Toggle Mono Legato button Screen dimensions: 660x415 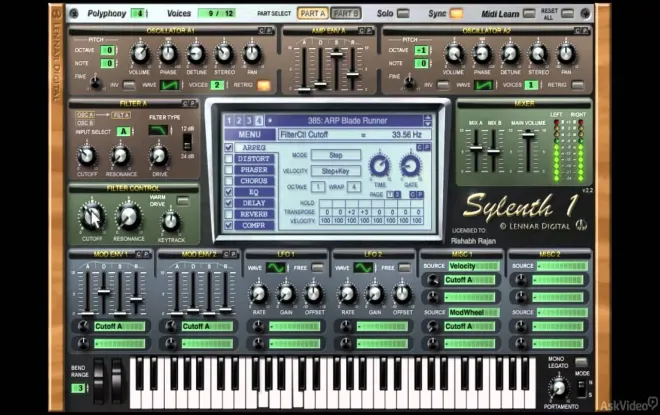[581, 362]
